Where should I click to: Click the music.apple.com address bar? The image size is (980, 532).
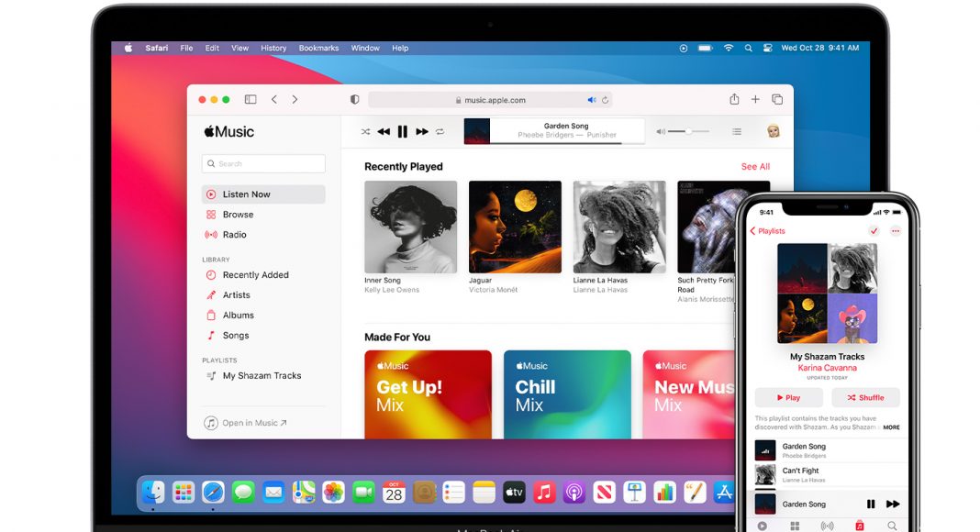(490, 100)
